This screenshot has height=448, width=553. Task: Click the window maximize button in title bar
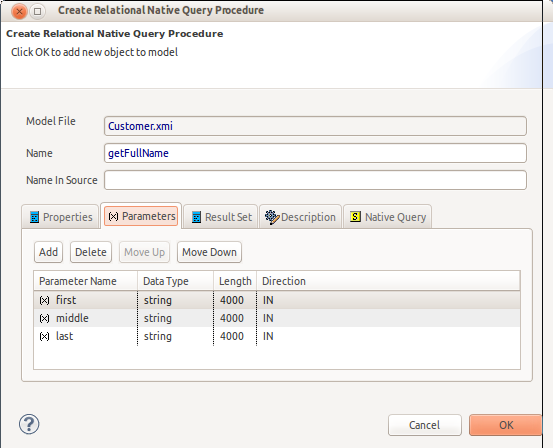coord(37,11)
